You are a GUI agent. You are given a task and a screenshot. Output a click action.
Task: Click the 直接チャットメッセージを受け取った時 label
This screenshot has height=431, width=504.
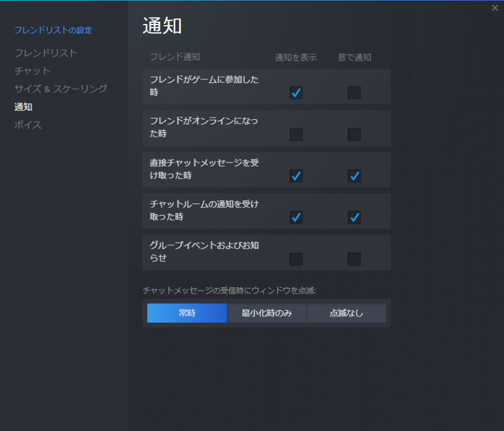click(x=204, y=169)
